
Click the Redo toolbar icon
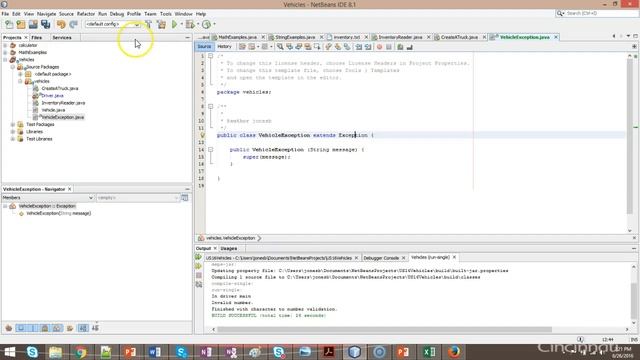click(73, 24)
